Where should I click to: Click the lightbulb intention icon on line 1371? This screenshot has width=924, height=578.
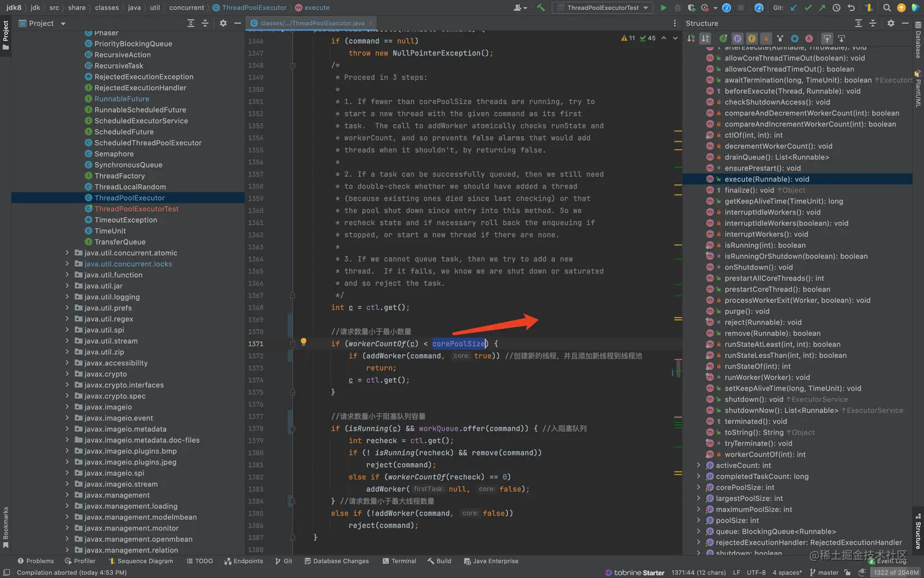point(303,343)
